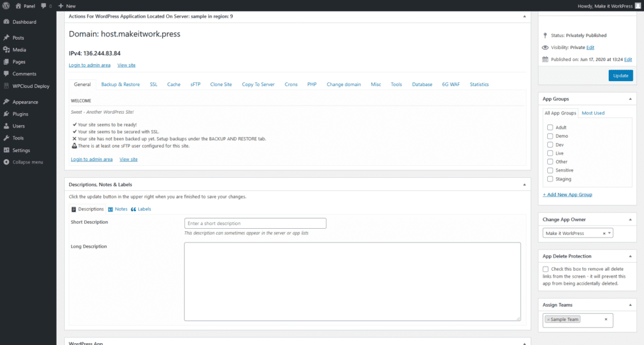Open Users in the sidebar
This screenshot has height=345, width=644.
18,126
